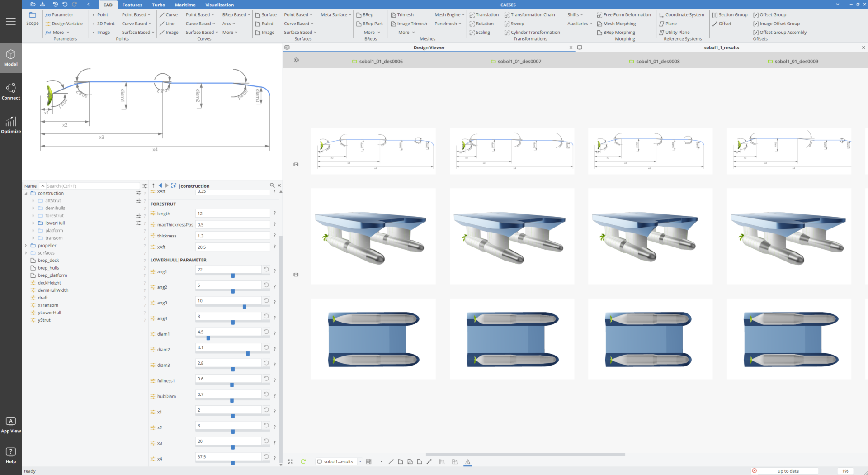Click the forestrut thickness input field
868x475 pixels.
[232, 236]
